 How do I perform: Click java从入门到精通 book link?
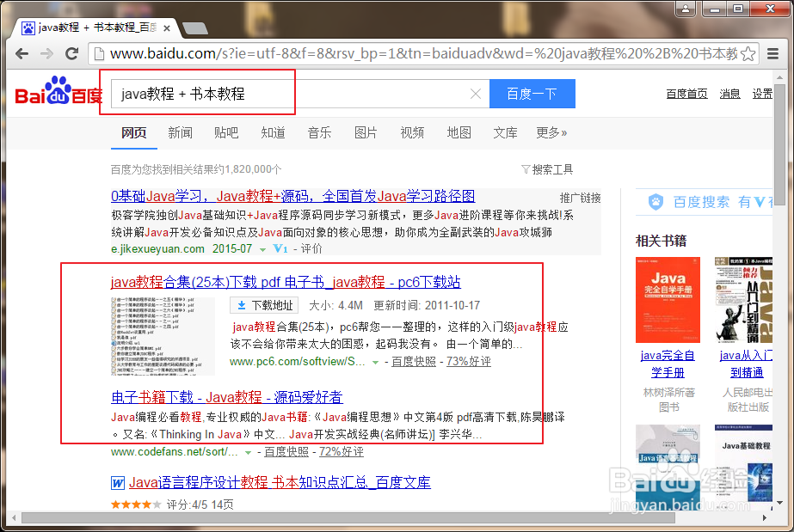[746, 364]
